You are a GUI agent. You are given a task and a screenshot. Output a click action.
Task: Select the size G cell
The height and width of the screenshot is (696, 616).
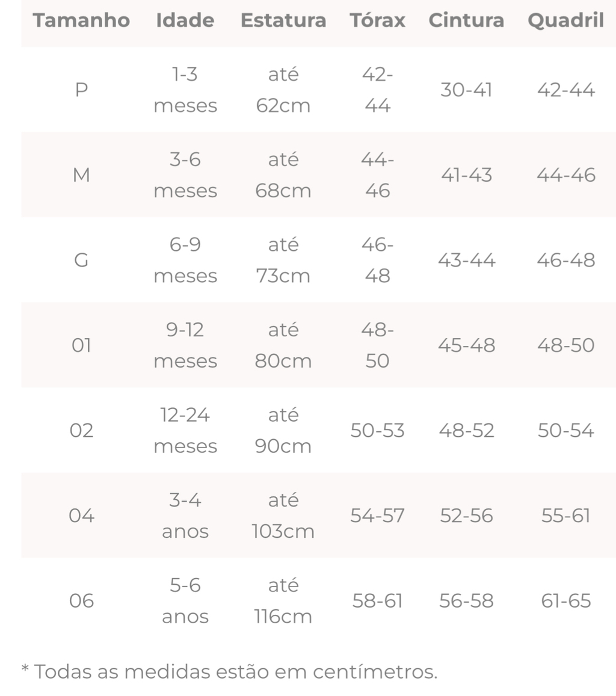[x=81, y=260]
